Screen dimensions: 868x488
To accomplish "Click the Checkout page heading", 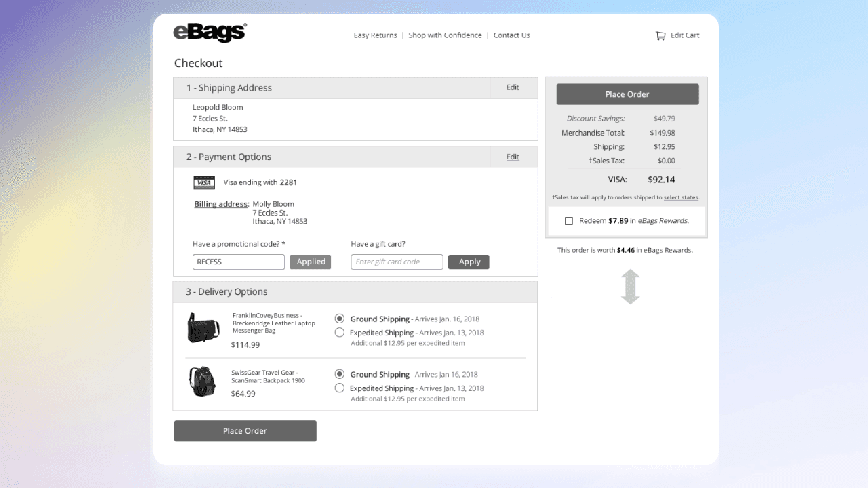I will 198,63.
